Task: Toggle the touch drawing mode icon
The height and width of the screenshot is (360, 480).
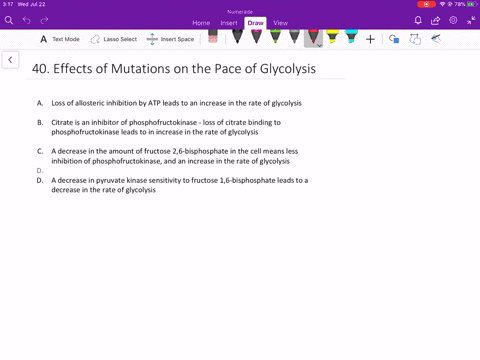Action: 436,39
